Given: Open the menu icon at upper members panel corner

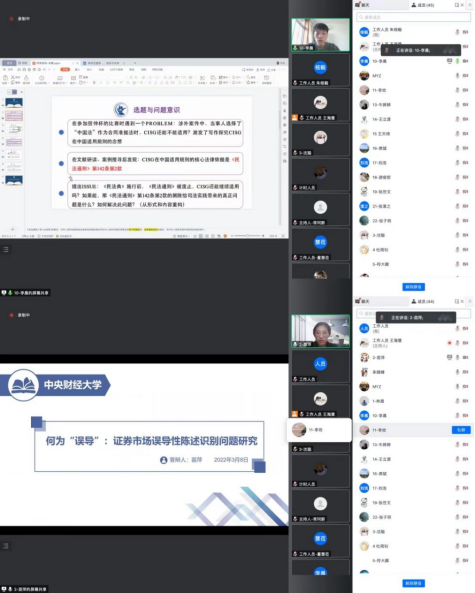Looking at the screenshot, I should pyautogui.click(x=470, y=5).
